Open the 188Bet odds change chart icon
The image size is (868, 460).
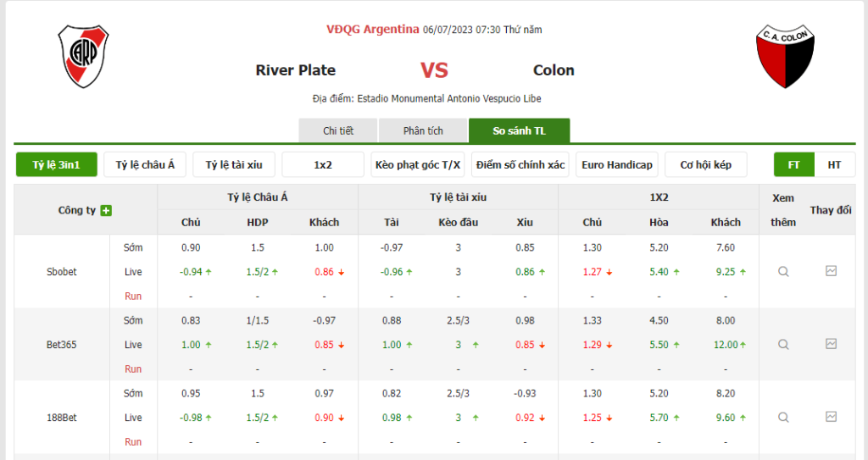click(831, 417)
